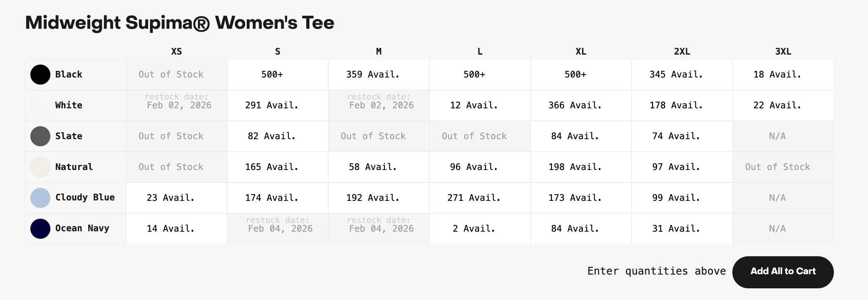The width and height of the screenshot is (868, 300).
Task: Click Black 3XL cell with 18 Avail.
Action: [x=783, y=75]
